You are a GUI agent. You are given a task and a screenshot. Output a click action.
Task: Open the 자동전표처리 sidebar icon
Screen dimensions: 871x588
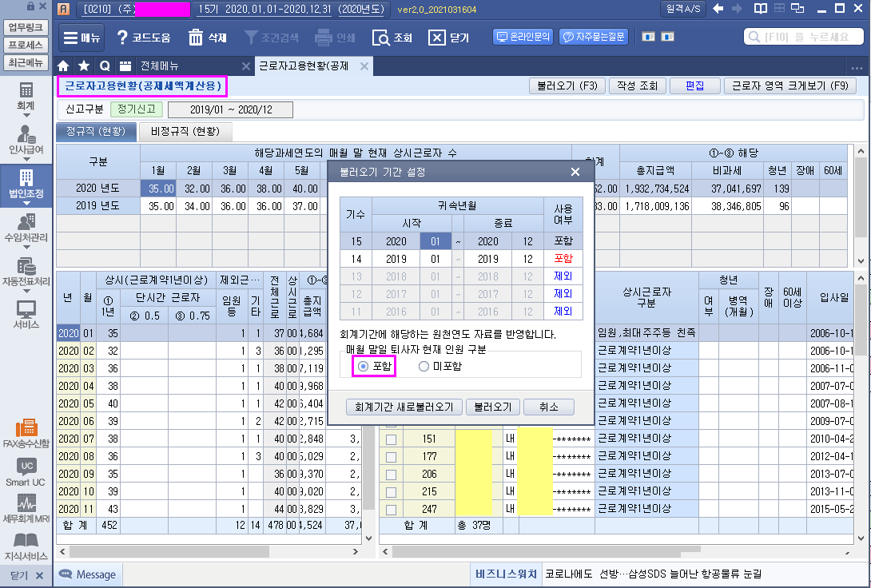point(26,271)
